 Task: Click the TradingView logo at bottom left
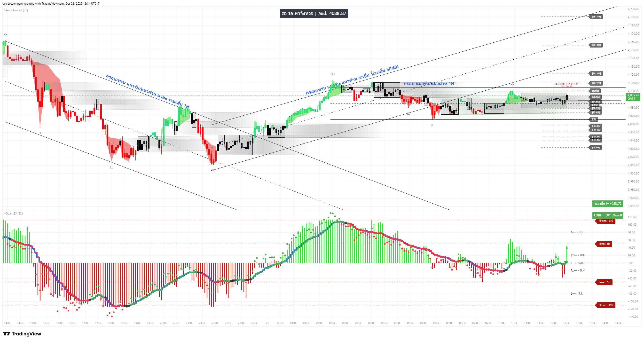[x=22, y=334]
